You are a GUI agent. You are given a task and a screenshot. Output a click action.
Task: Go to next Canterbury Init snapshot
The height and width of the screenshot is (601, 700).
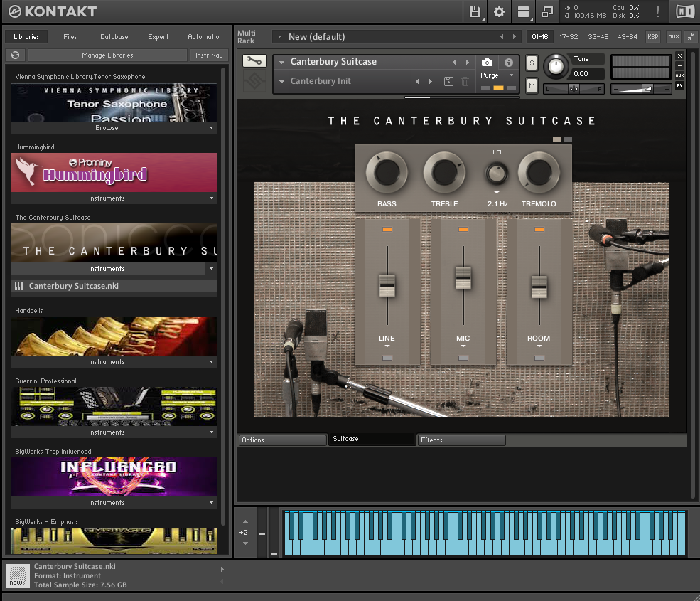pyautogui.click(x=431, y=81)
